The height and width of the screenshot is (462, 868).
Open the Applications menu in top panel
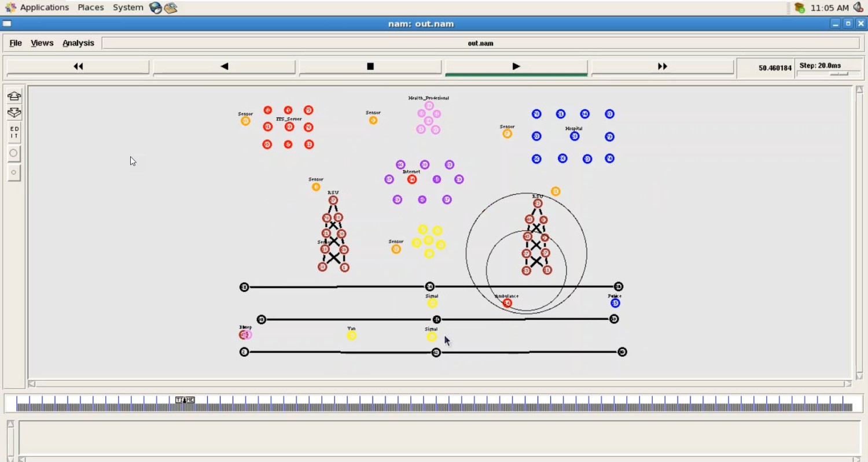point(44,8)
